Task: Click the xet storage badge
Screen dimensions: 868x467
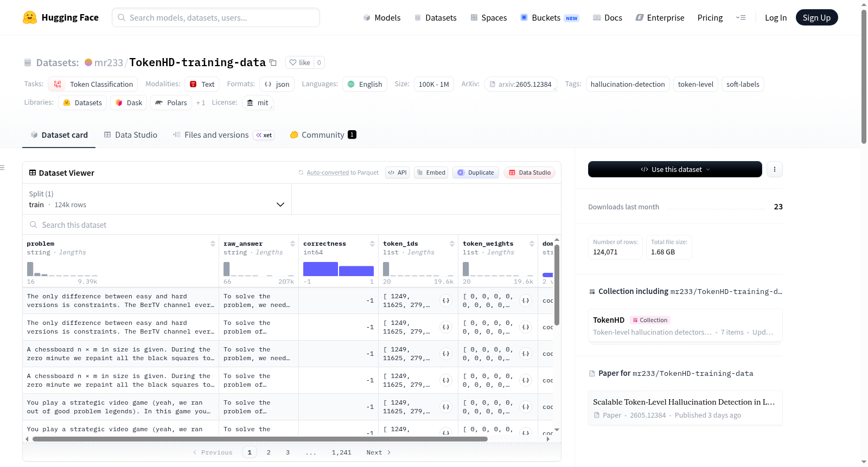Action: pyautogui.click(x=264, y=135)
